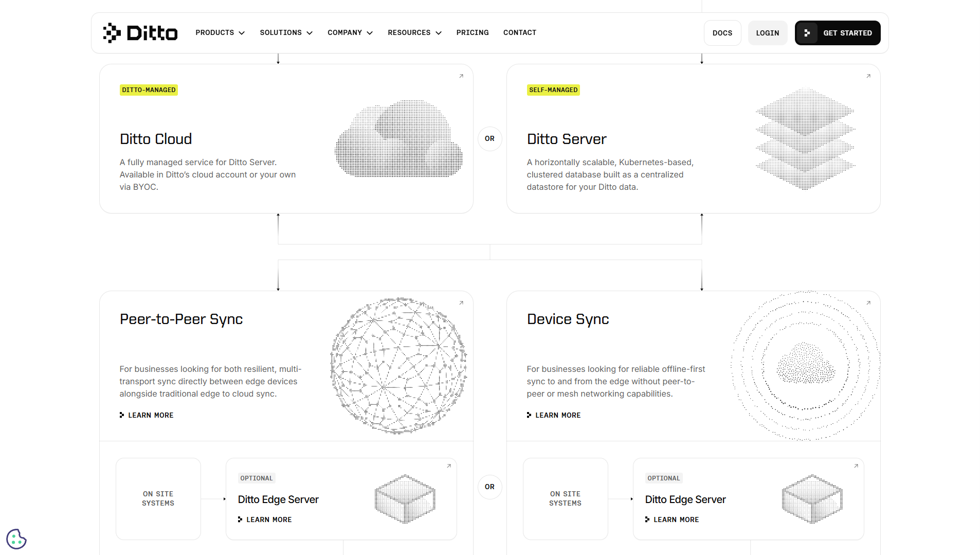
Task: Click Learn More under Device Sync
Action: [x=554, y=415]
